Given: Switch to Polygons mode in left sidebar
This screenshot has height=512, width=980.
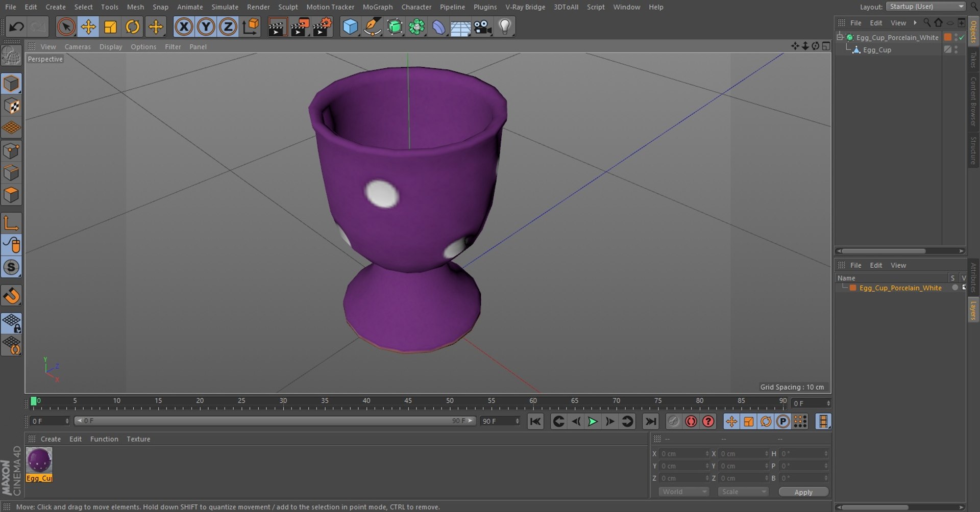Looking at the screenshot, I should (x=11, y=195).
